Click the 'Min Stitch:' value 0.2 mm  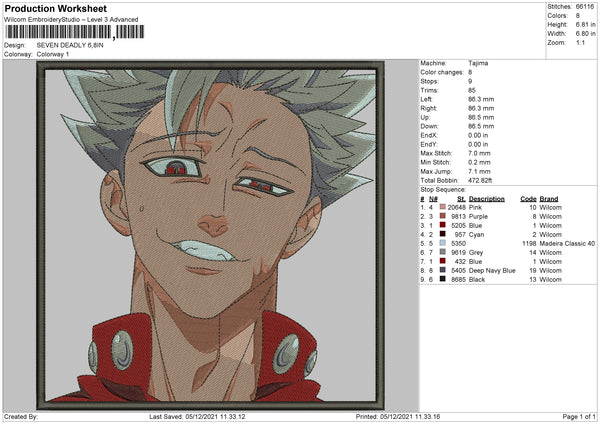pyautogui.click(x=479, y=162)
